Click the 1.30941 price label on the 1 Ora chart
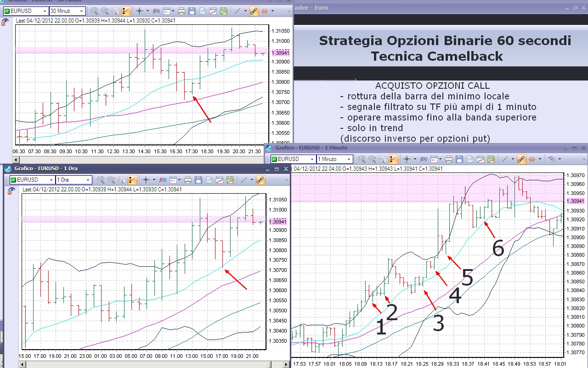Image resolution: width=588 pixels, height=368 pixels. [278, 222]
